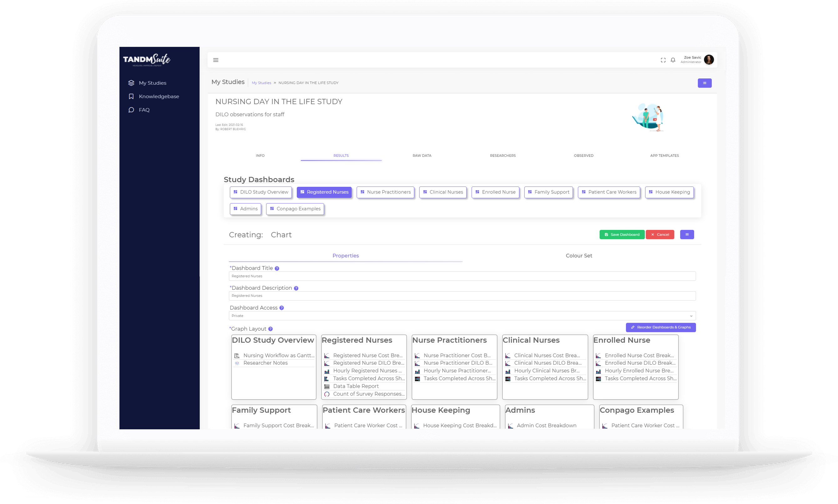This screenshot has width=838, height=504.
Task: Select the Properties tab
Action: pos(346,256)
